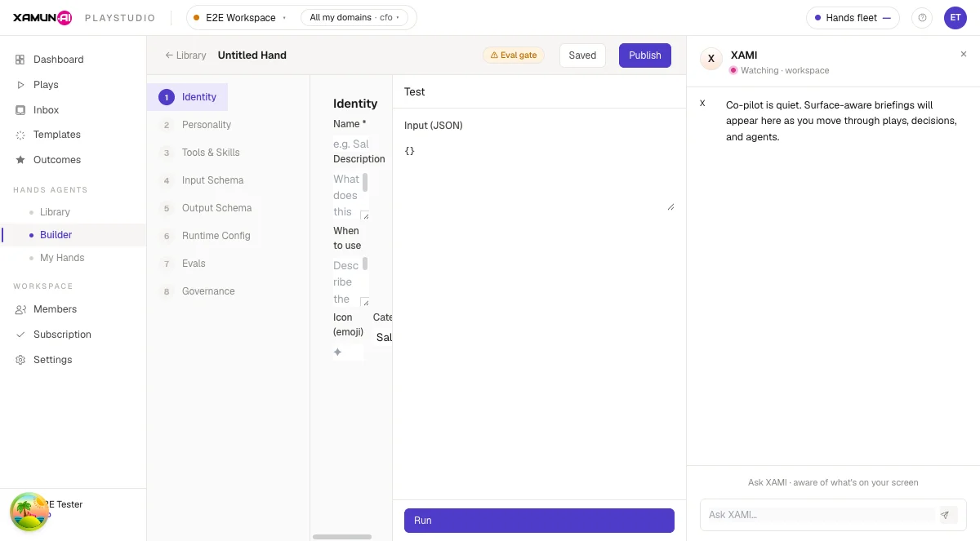Click the Settings gear icon

pos(20,360)
